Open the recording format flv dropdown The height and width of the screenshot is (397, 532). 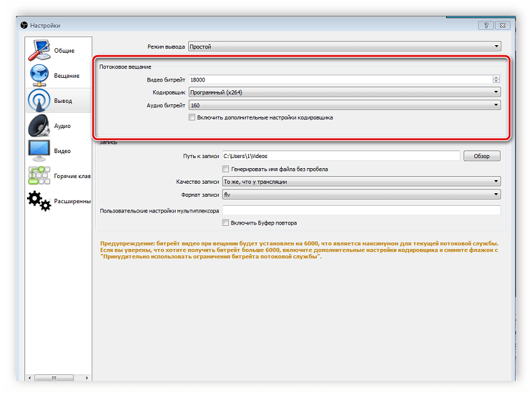tap(361, 194)
